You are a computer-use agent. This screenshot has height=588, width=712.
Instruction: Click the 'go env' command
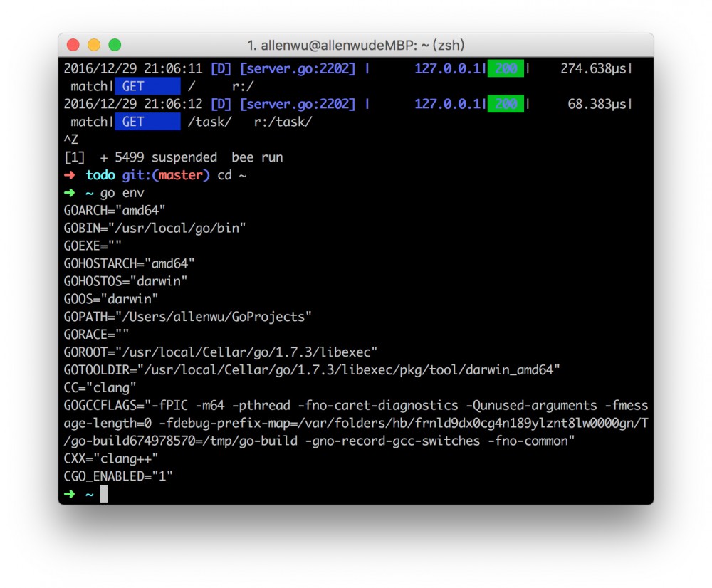click(x=122, y=192)
